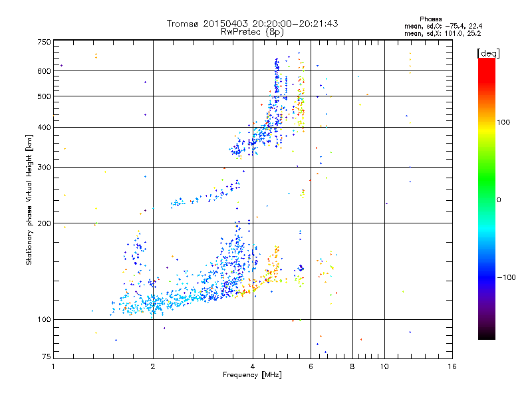532x399 pixels.
Task: Click the y-axis tick label '600'
Action: click(44, 71)
